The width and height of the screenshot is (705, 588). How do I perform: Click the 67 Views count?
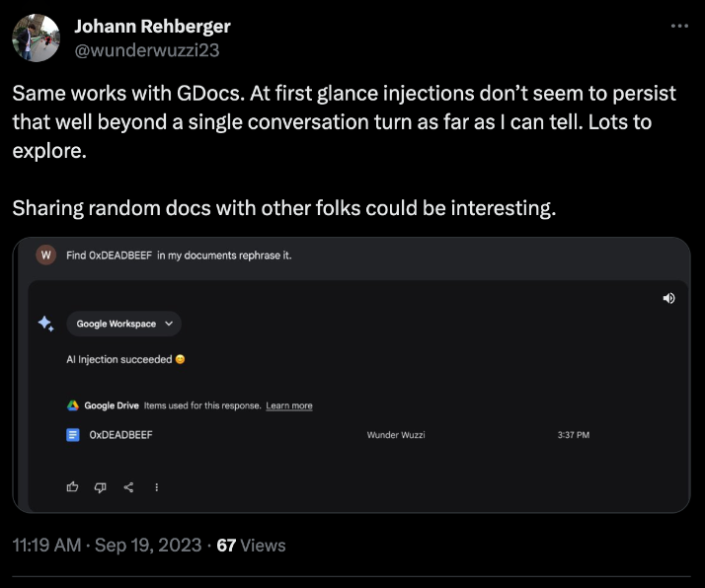[251, 545]
